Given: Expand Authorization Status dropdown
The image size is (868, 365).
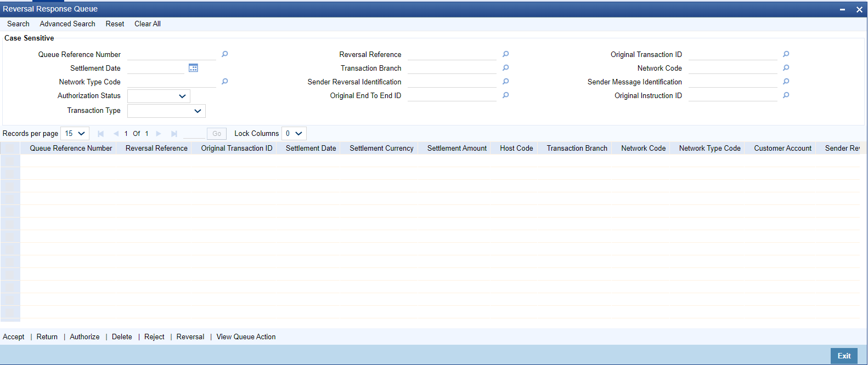Looking at the screenshot, I should click(x=159, y=96).
